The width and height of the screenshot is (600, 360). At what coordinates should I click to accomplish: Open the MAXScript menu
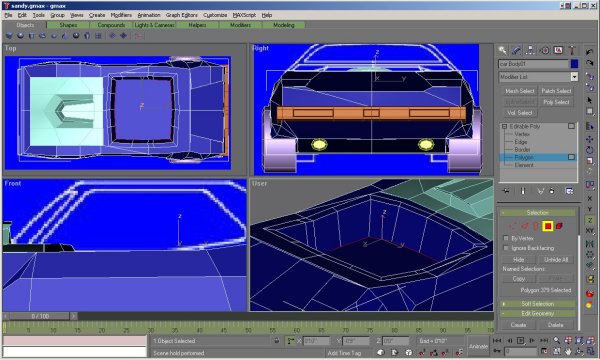point(244,15)
